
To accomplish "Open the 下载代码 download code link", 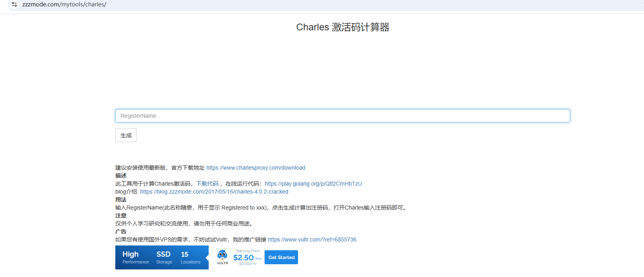I will tap(207, 184).
